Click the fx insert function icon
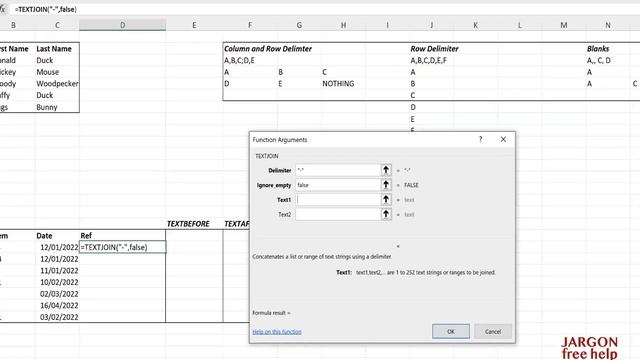This screenshot has height=360, width=640. [x=2, y=9]
